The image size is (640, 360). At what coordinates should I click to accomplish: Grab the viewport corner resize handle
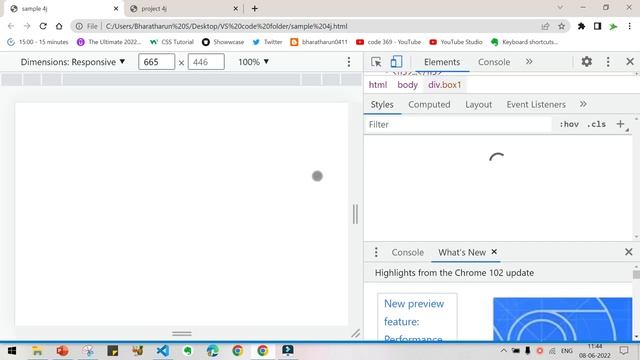[x=356, y=333]
